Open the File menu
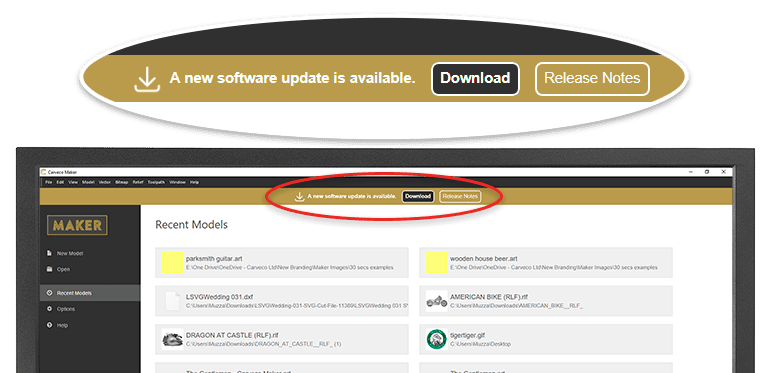The image size is (772, 373). [49, 182]
